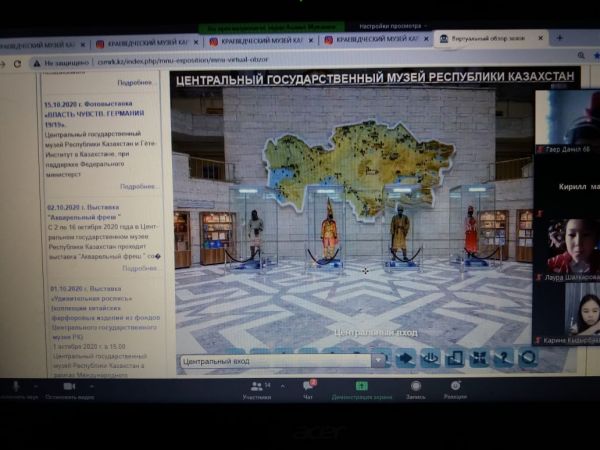
Task: Stop video with the camera icon
Action: point(69,386)
